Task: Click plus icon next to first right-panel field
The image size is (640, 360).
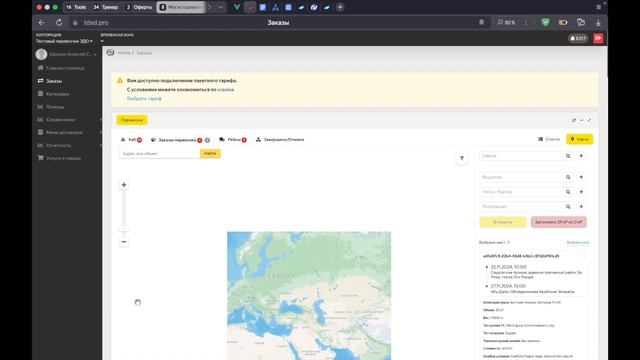Action: point(581,156)
